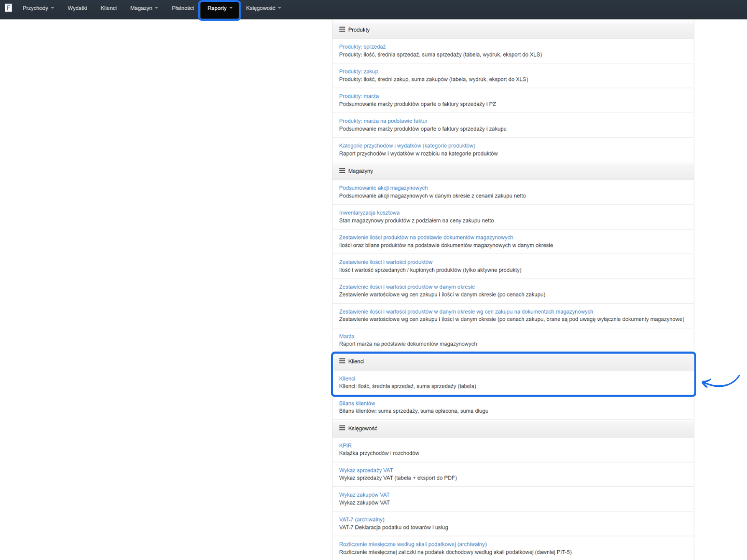Expand the Magazyn dropdown in navbar
This screenshot has width=747, height=560.
click(x=144, y=8)
